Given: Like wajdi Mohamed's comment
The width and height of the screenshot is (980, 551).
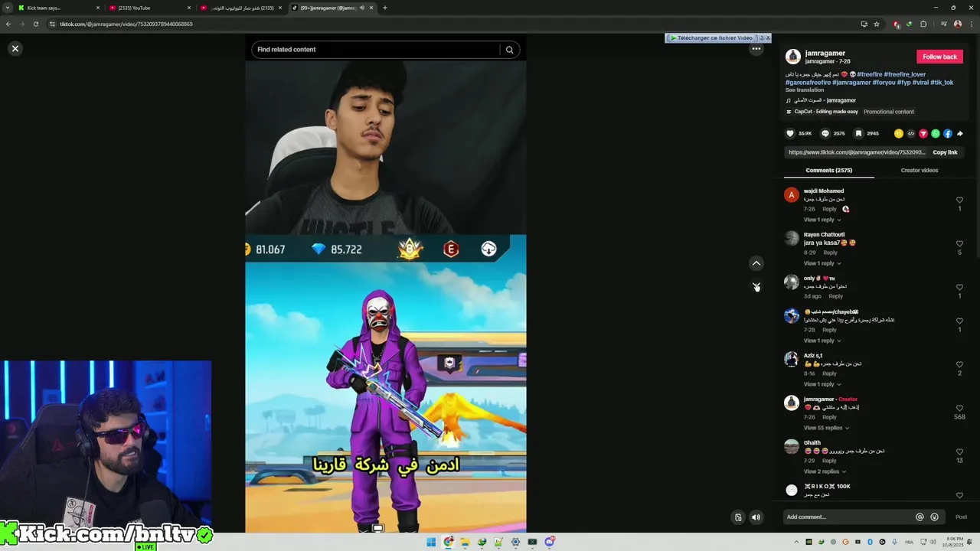Looking at the screenshot, I should tap(959, 201).
